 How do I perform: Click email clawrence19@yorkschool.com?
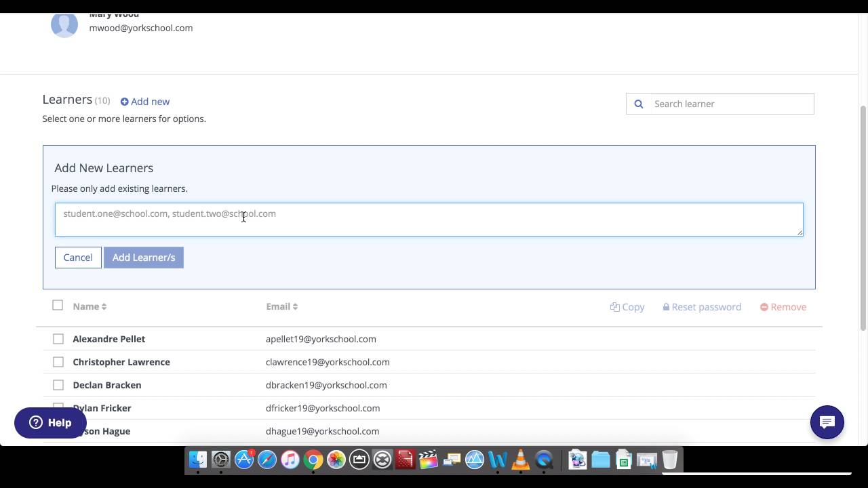coord(328,362)
